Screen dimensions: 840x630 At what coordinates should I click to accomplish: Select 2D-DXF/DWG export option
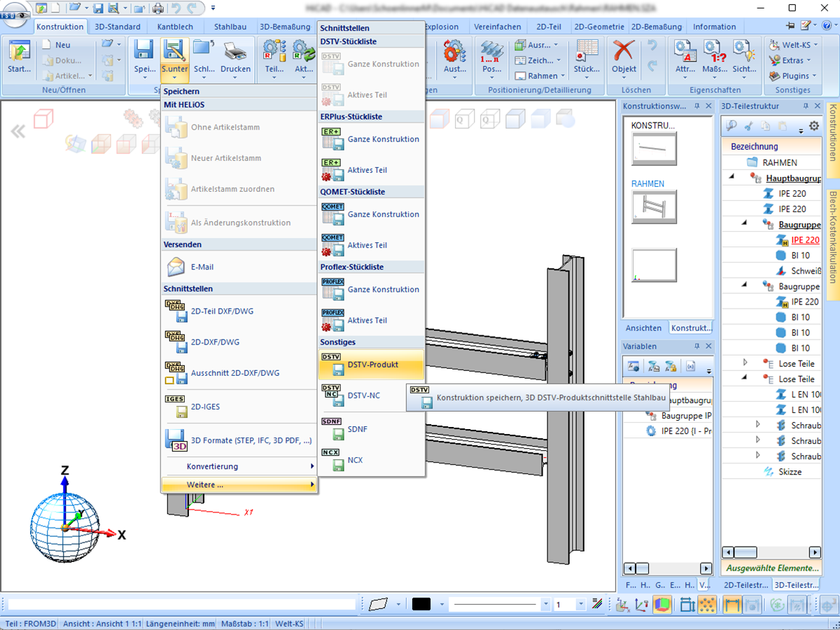239,342
